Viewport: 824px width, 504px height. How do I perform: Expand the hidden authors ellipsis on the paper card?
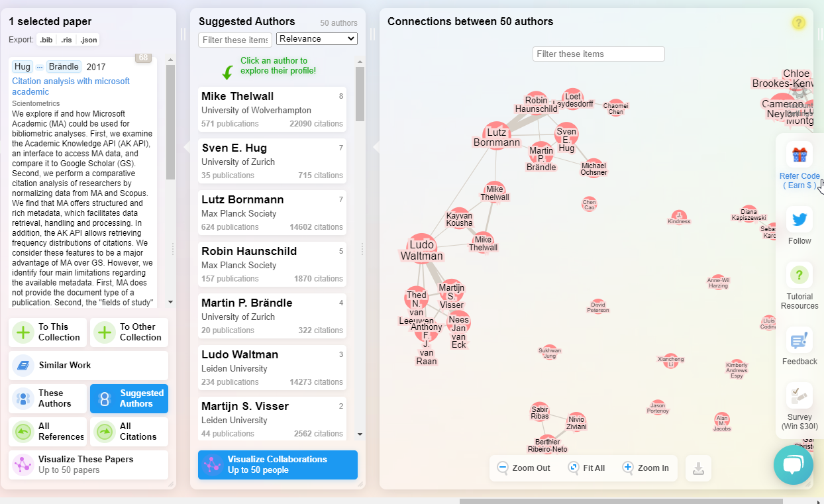pos(40,67)
